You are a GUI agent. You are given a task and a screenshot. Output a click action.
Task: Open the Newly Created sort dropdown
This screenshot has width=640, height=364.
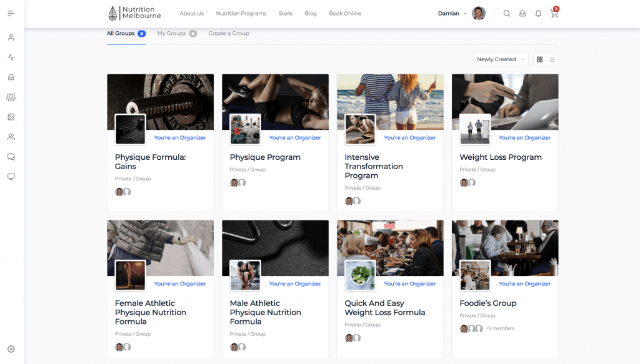tap(501, 59)
